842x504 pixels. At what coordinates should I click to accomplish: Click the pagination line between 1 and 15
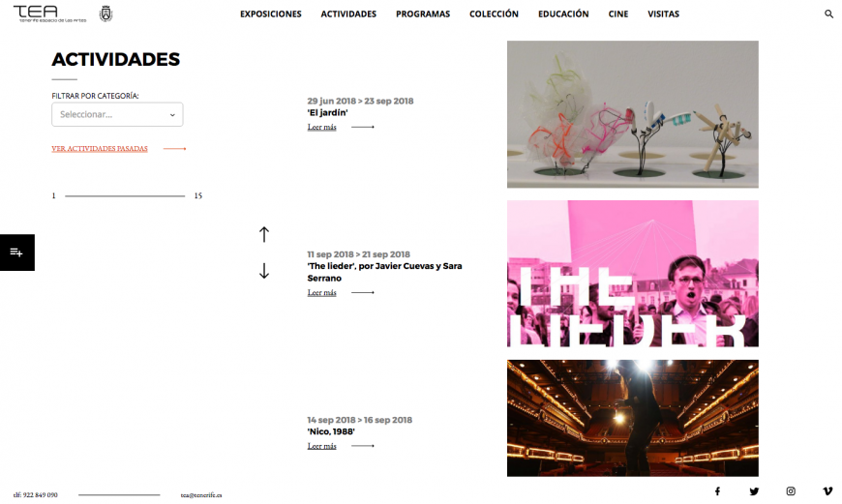pos(125,196)
